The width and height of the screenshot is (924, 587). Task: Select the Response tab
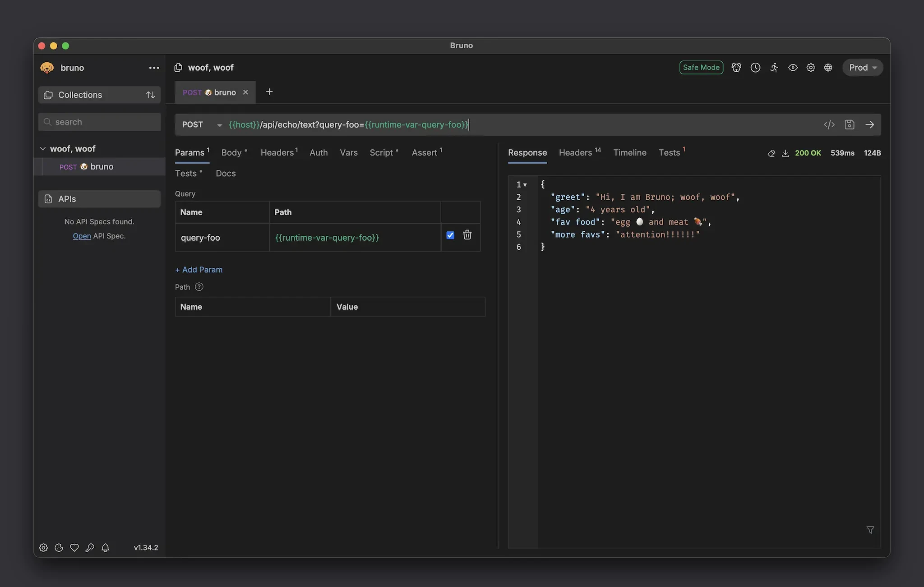pos(527,153)
